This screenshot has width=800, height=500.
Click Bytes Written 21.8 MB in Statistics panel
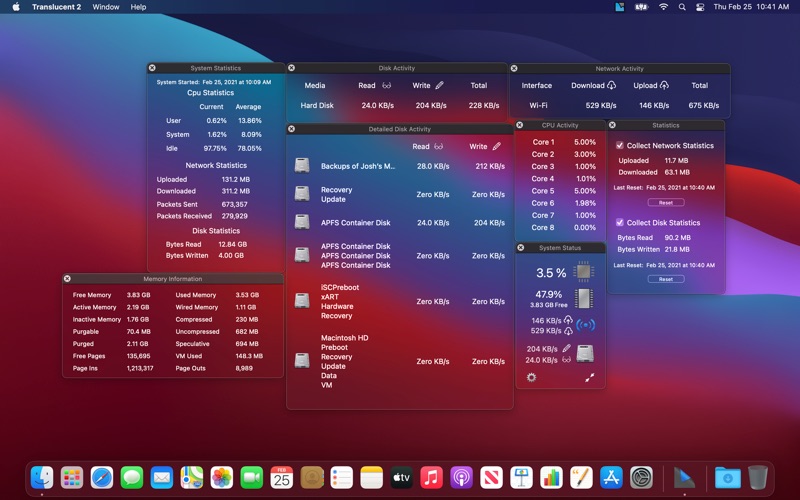pyautogui.click(x=653, y=249)
